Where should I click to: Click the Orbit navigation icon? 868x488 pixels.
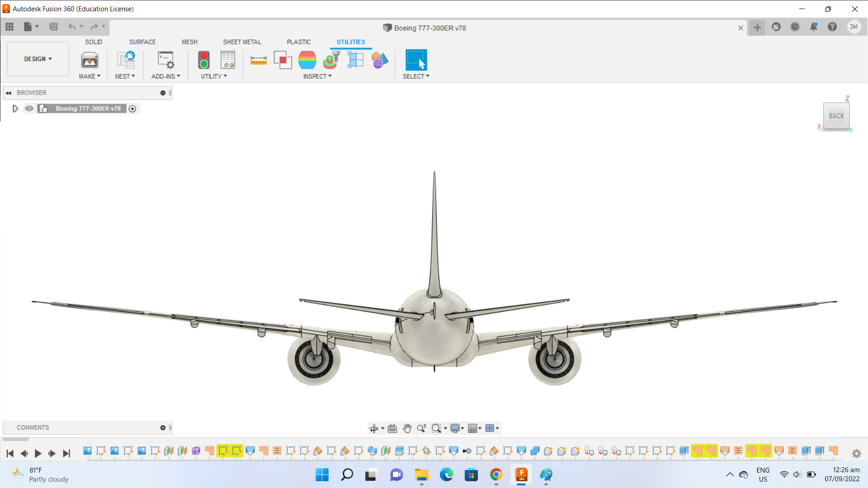pyautogui.click(x=373, y=428)
